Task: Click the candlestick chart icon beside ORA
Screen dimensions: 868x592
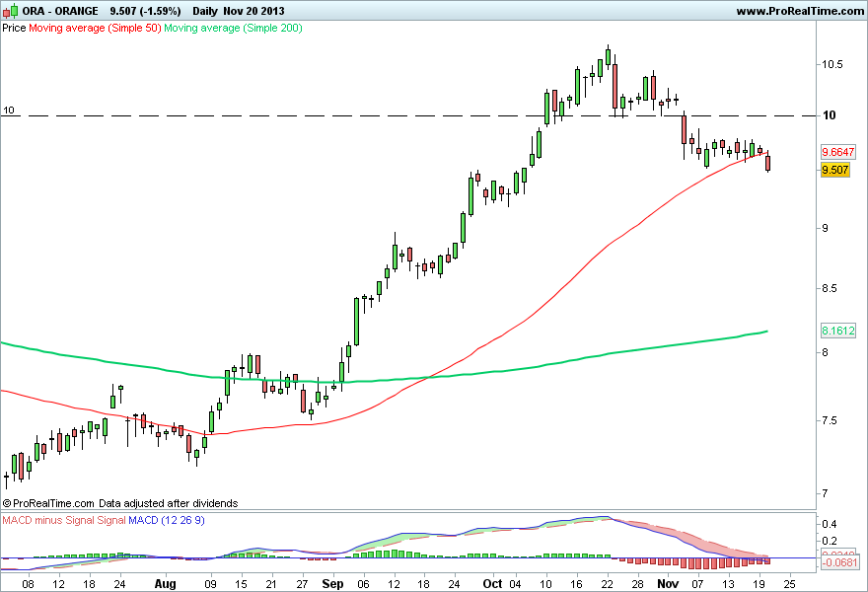Action: (x=11, y=11)
